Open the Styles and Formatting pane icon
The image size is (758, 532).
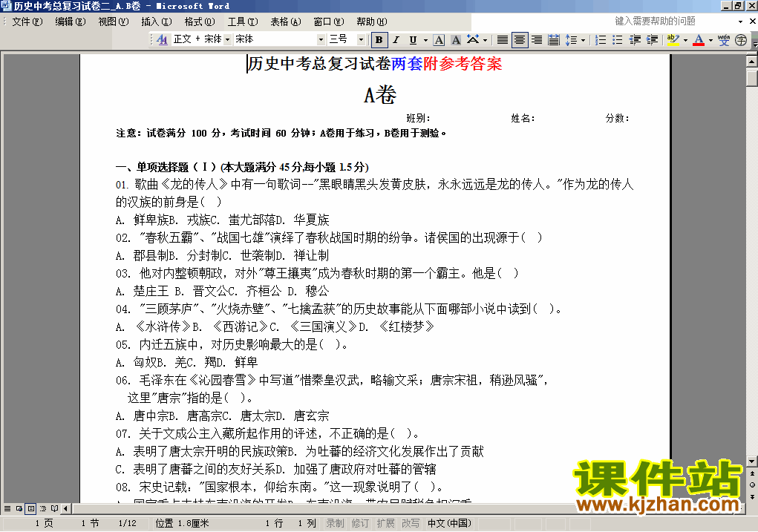[162, 39]
